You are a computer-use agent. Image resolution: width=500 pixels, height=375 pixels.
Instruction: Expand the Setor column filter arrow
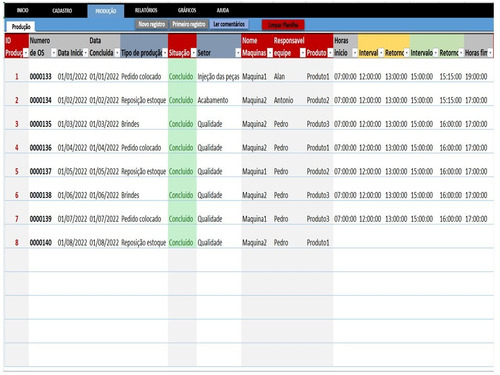coord(238,53)
